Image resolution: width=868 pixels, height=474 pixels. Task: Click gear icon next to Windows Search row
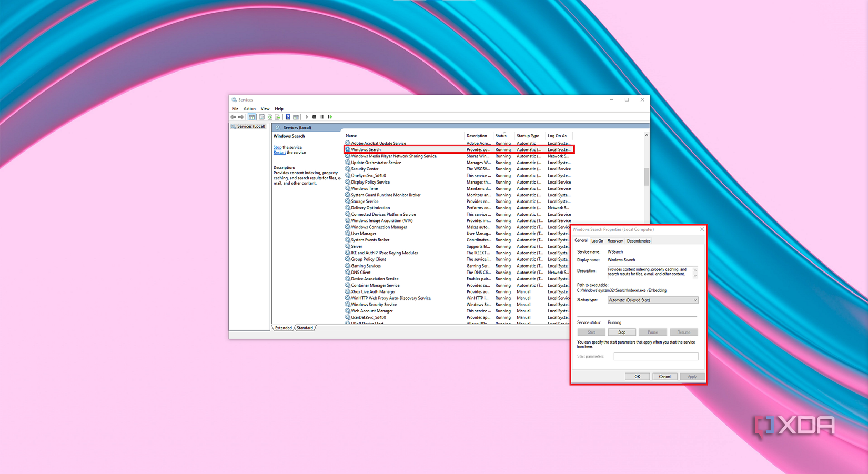pyautogui.click(x=348, y=149)
